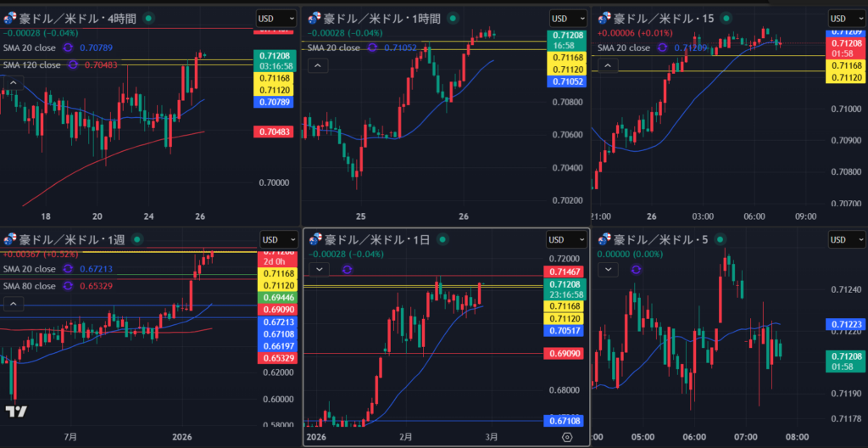
Task: Select the SMA 20 close legend on 4-hour chart
Action: (x=30, y=48)
